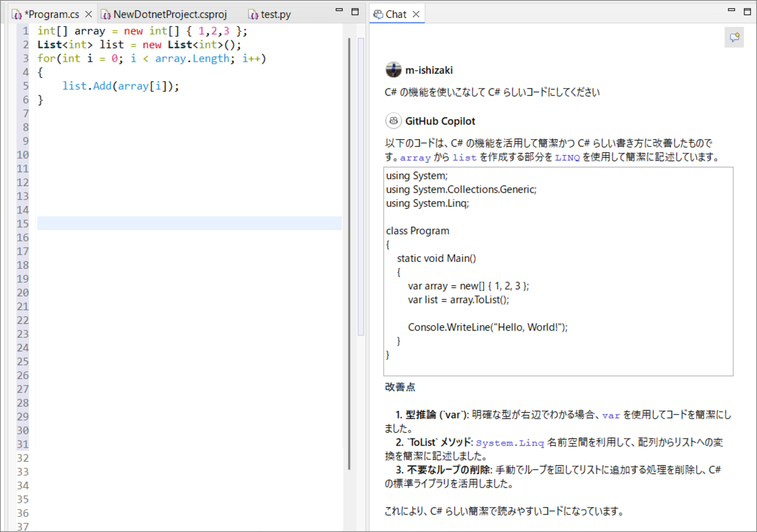Click line number 15 in the editor
The height and width of the screenshot is (532, 757).
pos(22,224)
